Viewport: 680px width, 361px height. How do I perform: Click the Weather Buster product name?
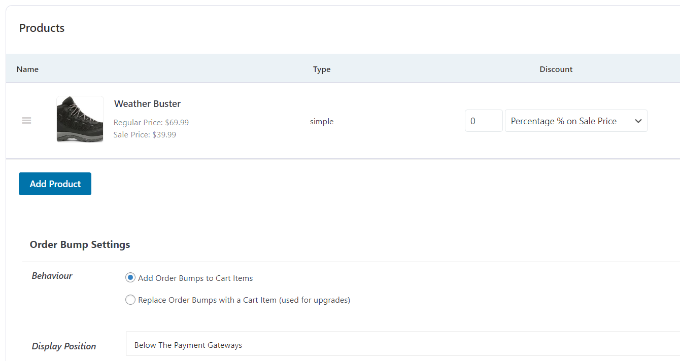(147, 104)
